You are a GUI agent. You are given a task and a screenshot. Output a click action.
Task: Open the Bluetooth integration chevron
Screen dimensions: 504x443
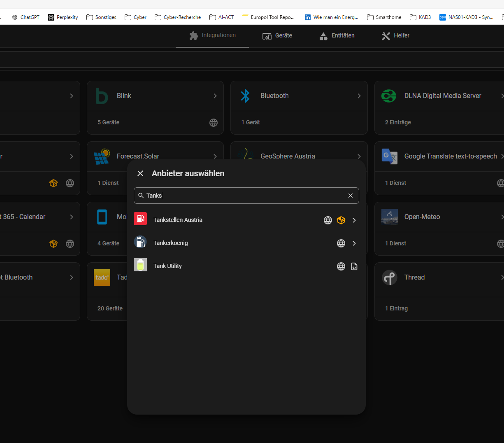pyautogui.click(x=359, y=96)
